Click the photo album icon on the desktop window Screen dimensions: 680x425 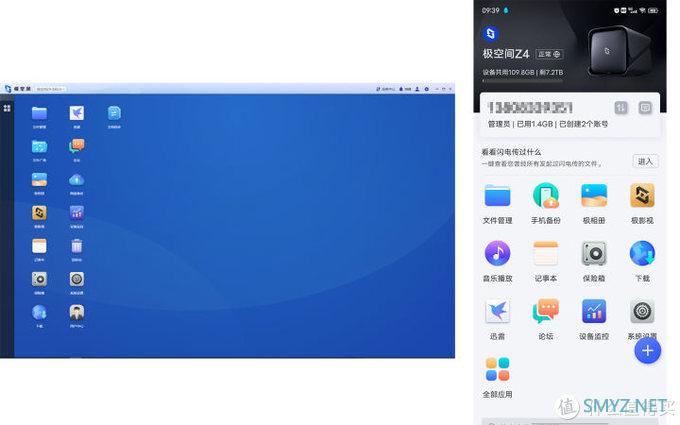(x=39, y=180)
